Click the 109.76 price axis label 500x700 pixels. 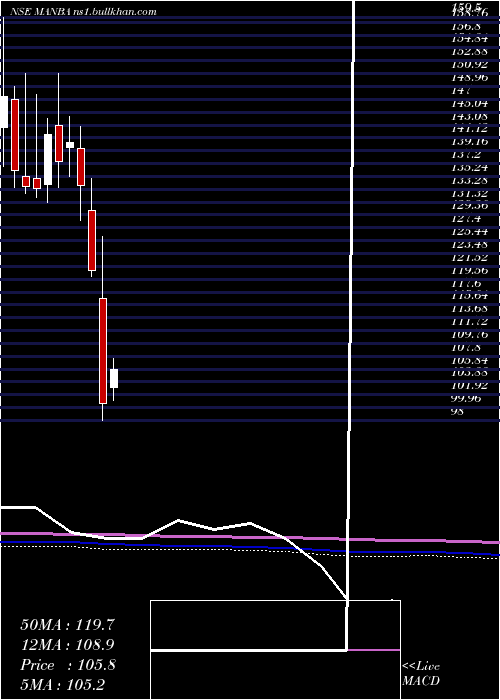point(469,335)
